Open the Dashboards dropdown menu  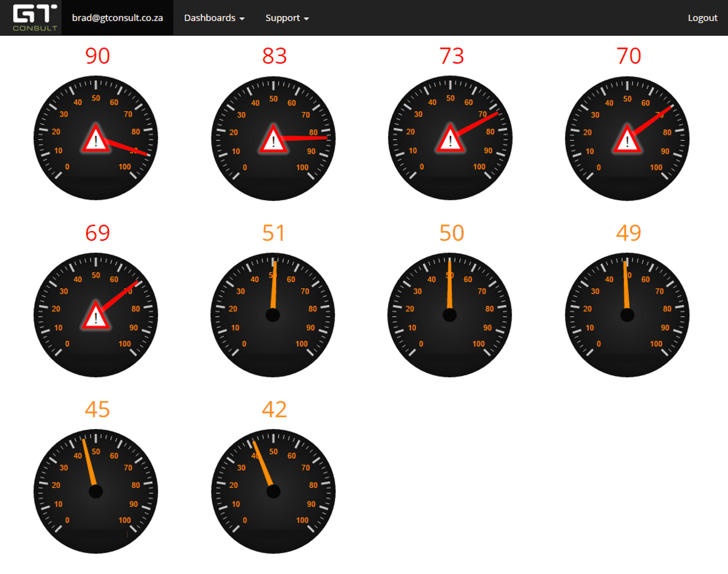click(x=214, y=18)
